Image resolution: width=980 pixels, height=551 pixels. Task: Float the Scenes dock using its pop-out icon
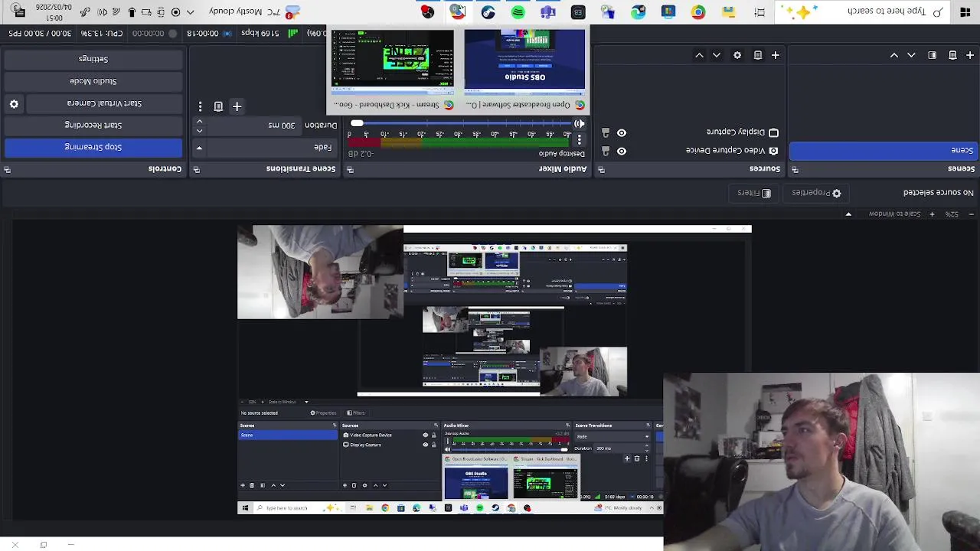click(794, 169)
